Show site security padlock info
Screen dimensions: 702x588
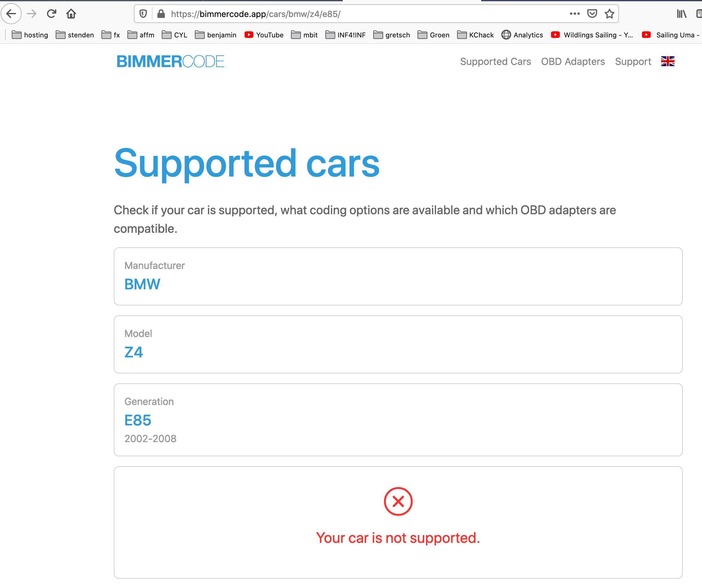[161, 14]
